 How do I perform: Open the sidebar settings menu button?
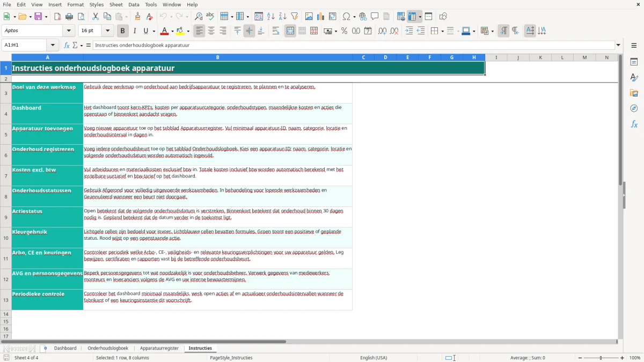634,46
